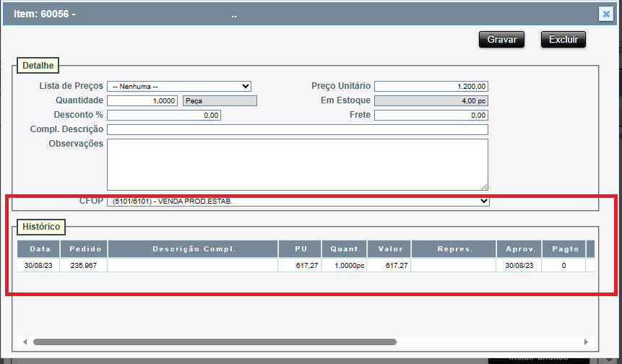Click the horizontal scrollbar thumb
This screenshot has width=622, height=364.
tap(214, 342)
